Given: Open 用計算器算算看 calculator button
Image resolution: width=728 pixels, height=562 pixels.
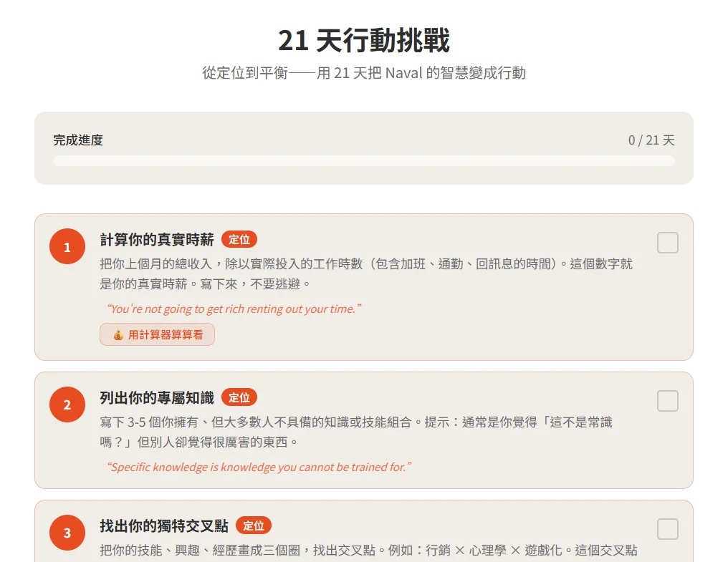Looking at the screenshot, I should point(157,334).
